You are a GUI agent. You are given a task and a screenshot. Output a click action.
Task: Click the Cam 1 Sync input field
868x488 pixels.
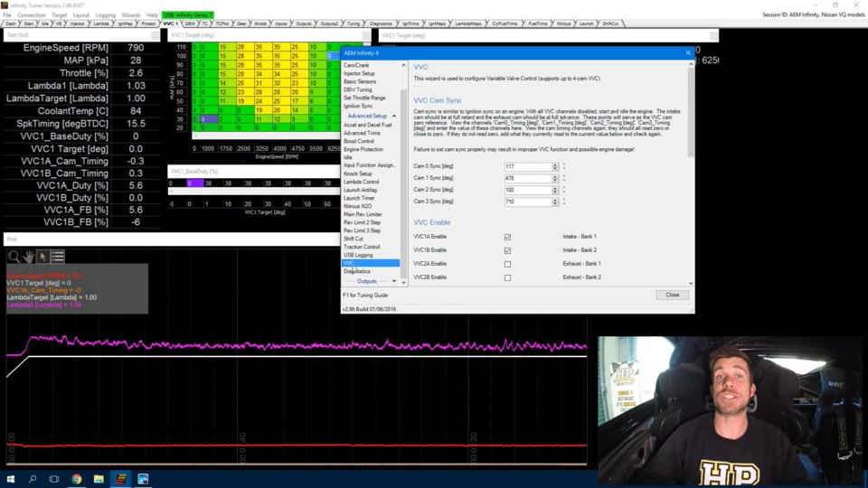(527, 178)
